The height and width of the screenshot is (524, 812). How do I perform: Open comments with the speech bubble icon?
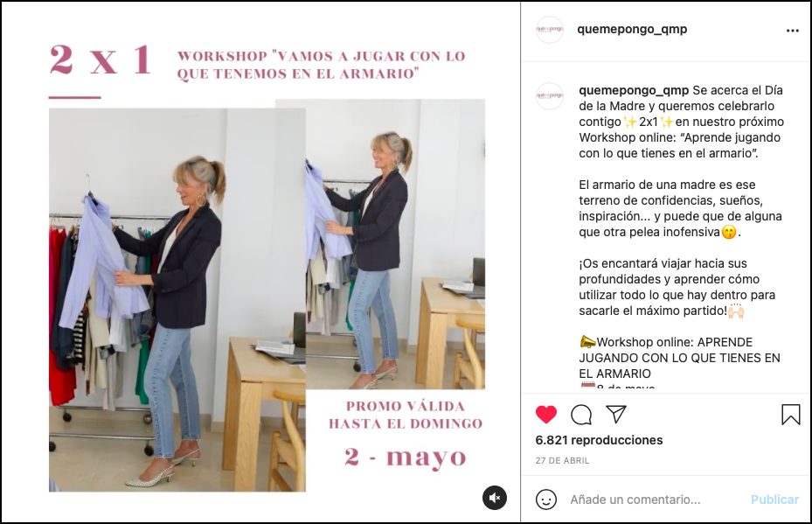[581, 415]
